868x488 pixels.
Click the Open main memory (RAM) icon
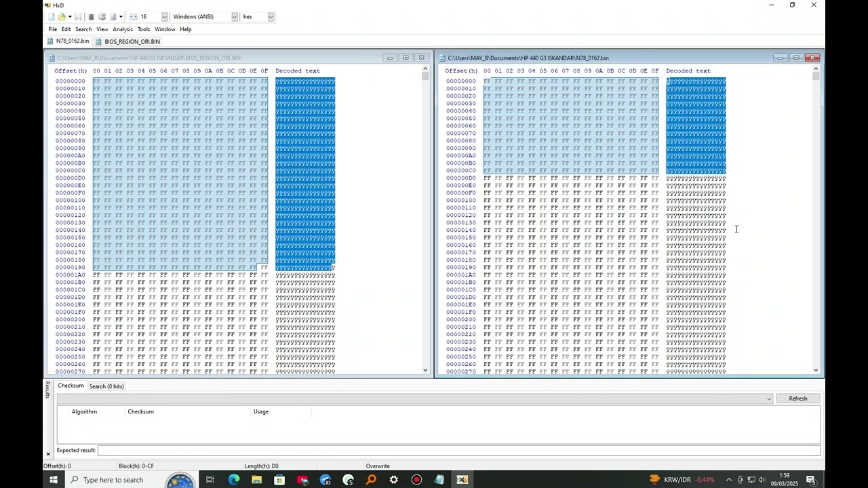click(x=91, y=17)
